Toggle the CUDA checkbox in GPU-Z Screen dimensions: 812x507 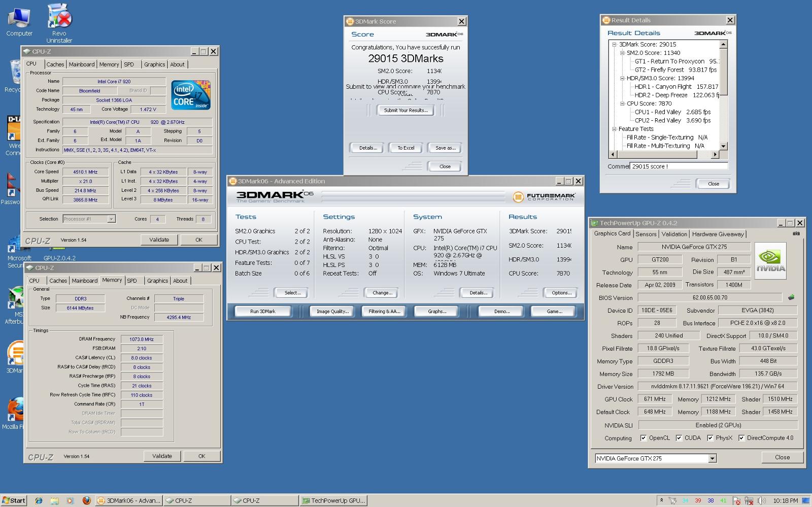coord(679,438)
